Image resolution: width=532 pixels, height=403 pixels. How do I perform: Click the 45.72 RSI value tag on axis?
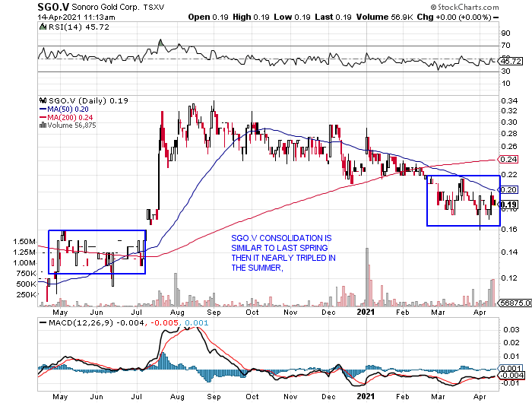pyautogui.click(x=511, y=61)
